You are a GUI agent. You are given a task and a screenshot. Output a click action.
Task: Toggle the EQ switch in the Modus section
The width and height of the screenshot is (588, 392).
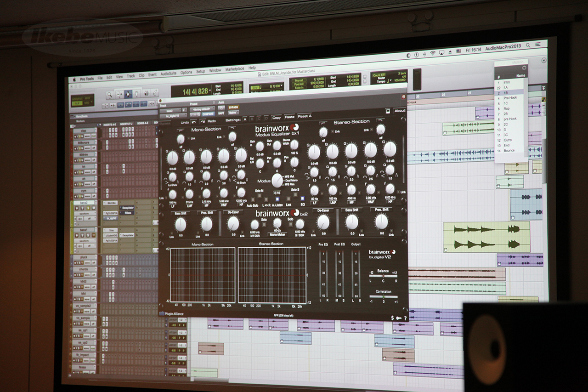303,199
